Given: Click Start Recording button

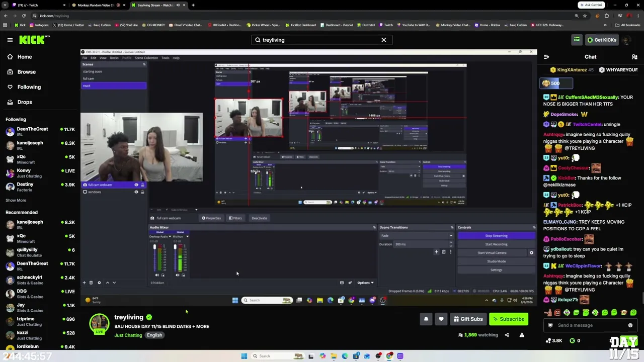Looking at the screenshot, I should tap(496, 244).
